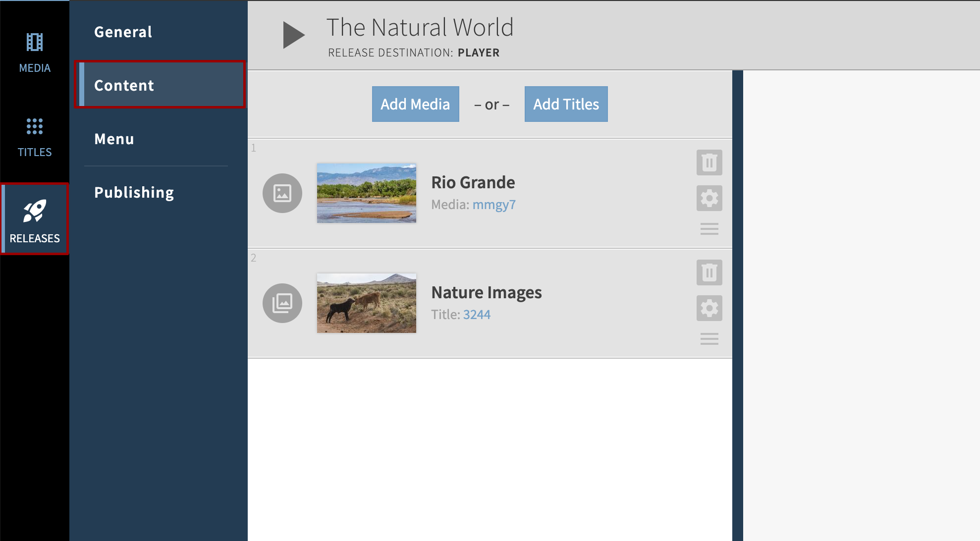Open the title link 3244
The width and height of the screenshot is (980, 541).
pos(477,314)
